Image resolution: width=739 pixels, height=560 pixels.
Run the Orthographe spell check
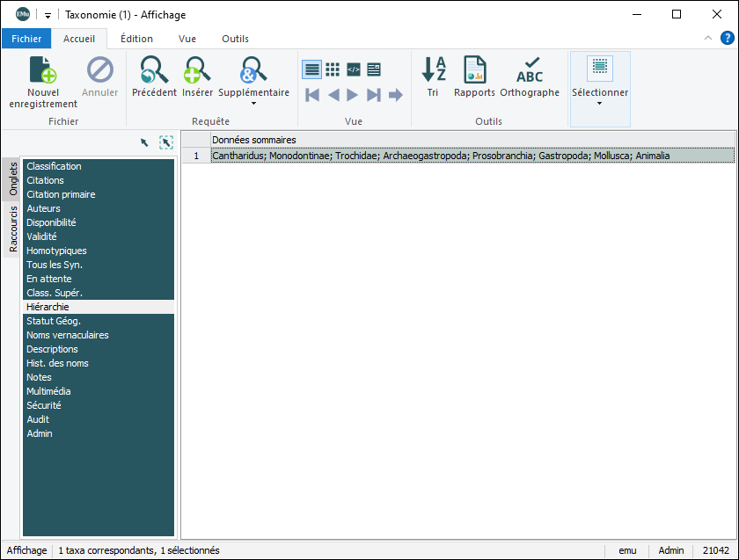[x=530, y=70]
